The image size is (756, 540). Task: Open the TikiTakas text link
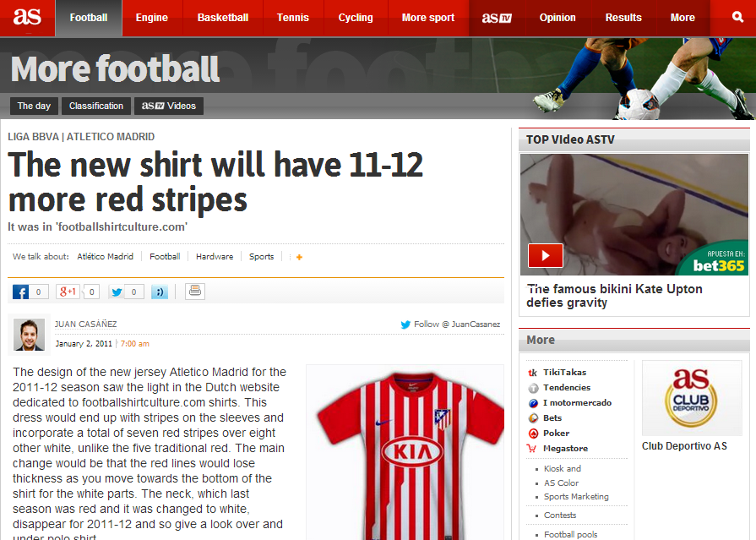(564, 373)
